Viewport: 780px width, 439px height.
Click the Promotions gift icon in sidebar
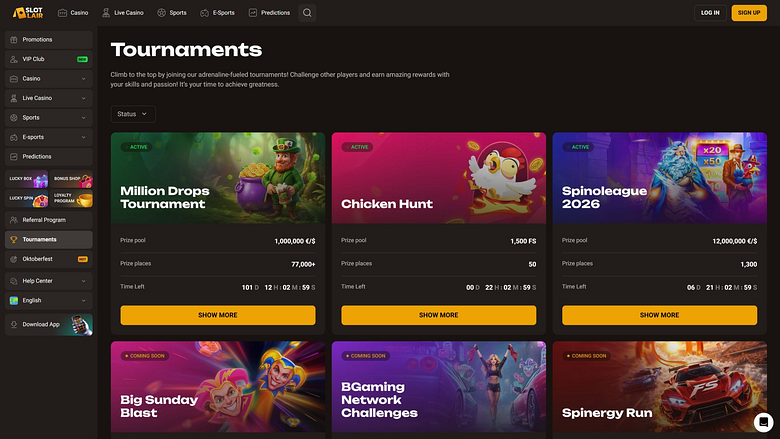(14, 40)
